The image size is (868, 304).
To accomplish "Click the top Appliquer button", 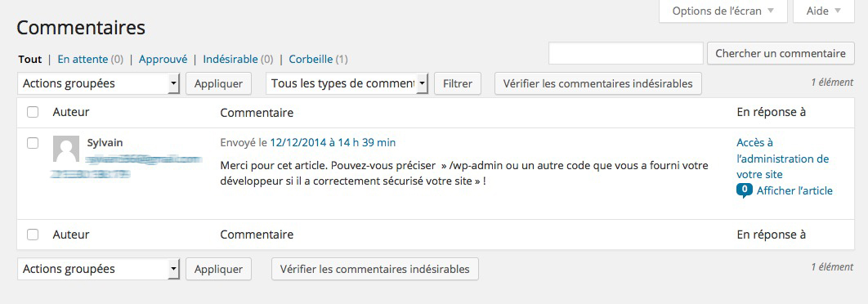I will pyautogui.click(x=219, y=83).
